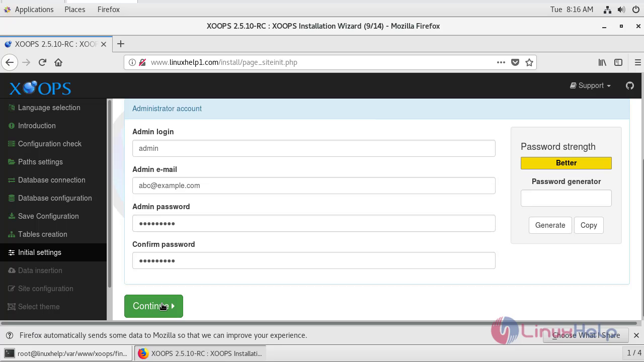Screen dimensions: 644x362
Task: Reload the current page
Action: (42, 62)
